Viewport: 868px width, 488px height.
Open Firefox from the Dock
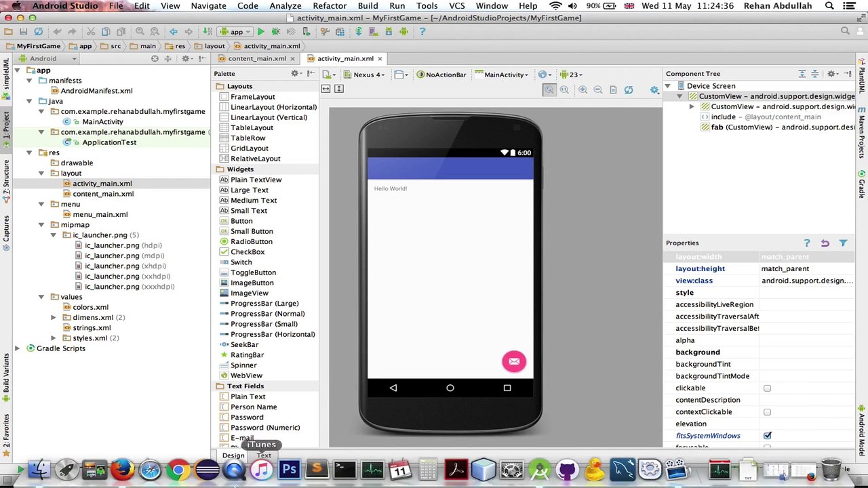[x=122, y=469]
